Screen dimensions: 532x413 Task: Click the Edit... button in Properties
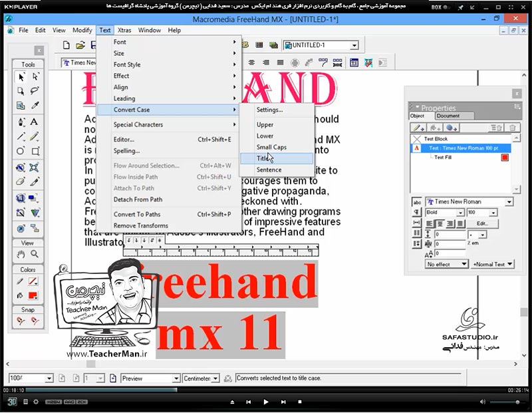click(483, 223)
